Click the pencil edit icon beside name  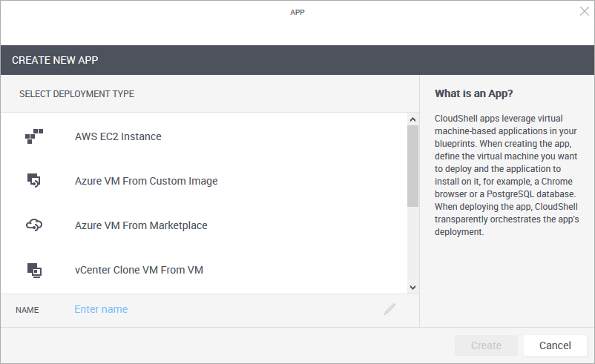click(389, 309)
